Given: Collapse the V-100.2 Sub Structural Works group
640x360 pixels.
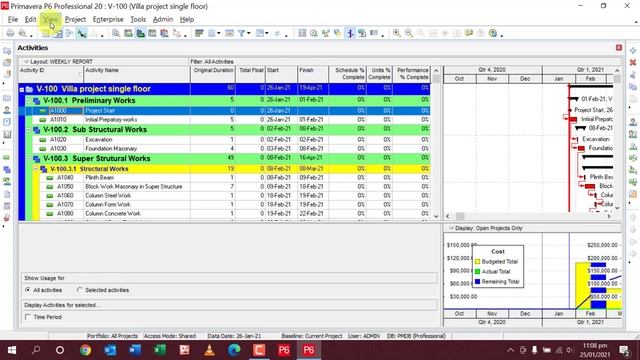Looking at the screenshot, I should click(29, 130).
